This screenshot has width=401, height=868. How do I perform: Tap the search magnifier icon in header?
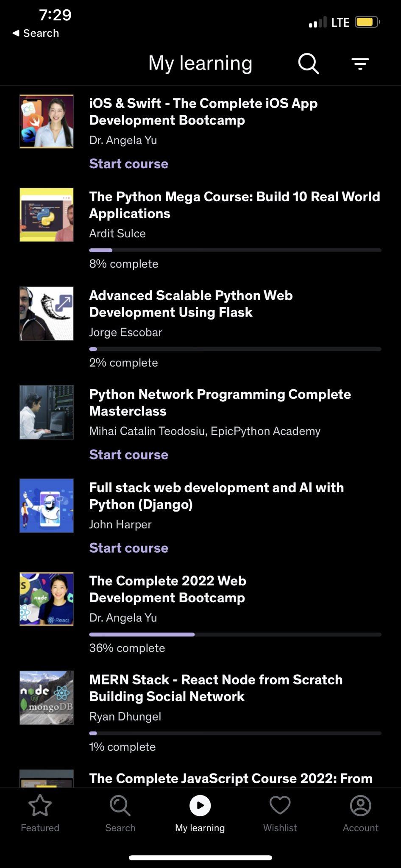(x=308, y=64)
